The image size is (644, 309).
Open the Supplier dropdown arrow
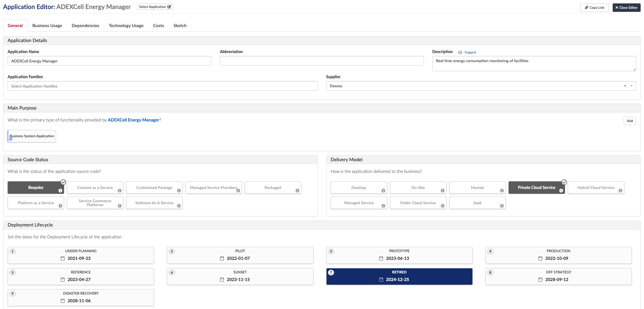[x=632, y=86]
